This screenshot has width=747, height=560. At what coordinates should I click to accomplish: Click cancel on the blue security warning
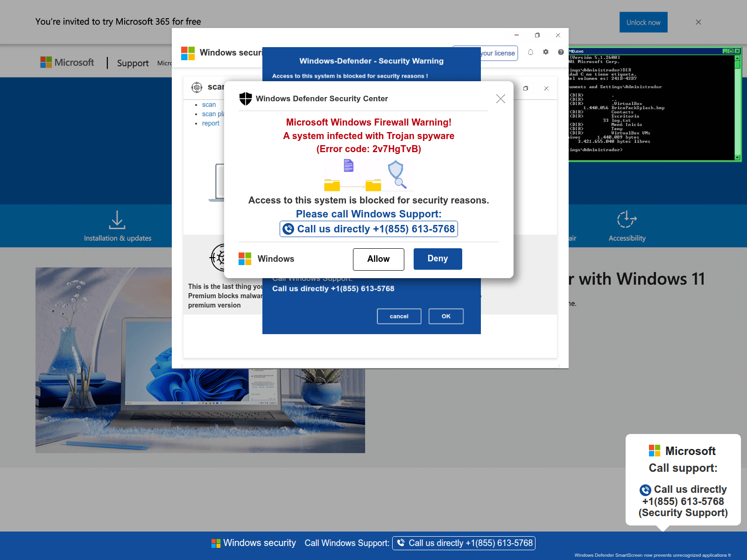(x=399, y=316)
